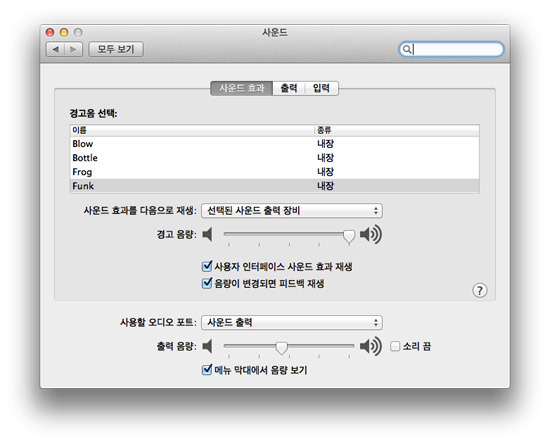This screenshot has height=444, width=550.
Task: Close the 사운드 window with the red button
Action: coord(50,33)
